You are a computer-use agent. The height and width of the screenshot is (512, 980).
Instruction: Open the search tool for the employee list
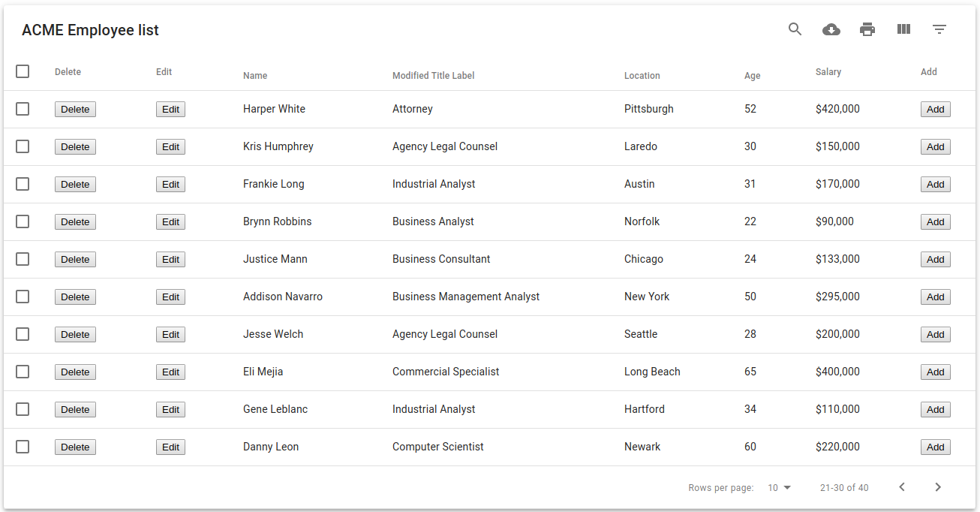795,29
